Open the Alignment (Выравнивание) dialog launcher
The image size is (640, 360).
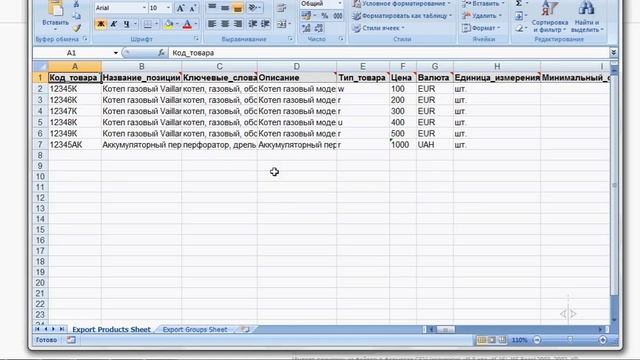(x=290, y=39)
